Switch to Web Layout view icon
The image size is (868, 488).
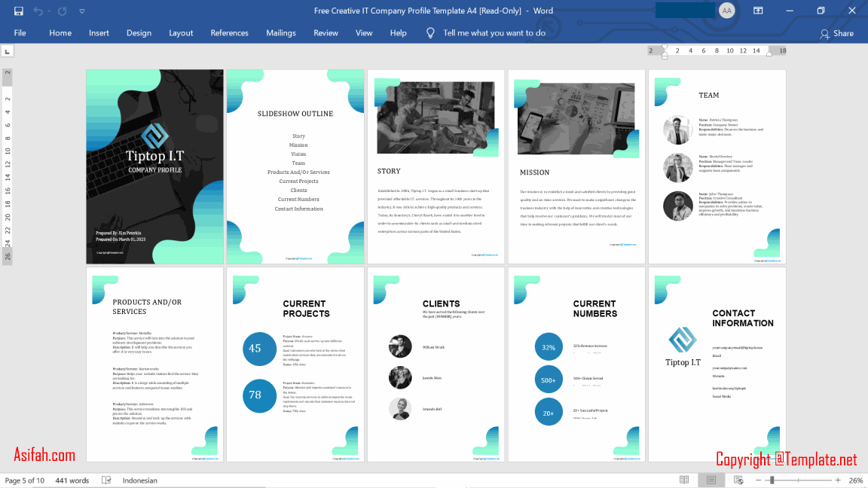click(x=738, y=480)
